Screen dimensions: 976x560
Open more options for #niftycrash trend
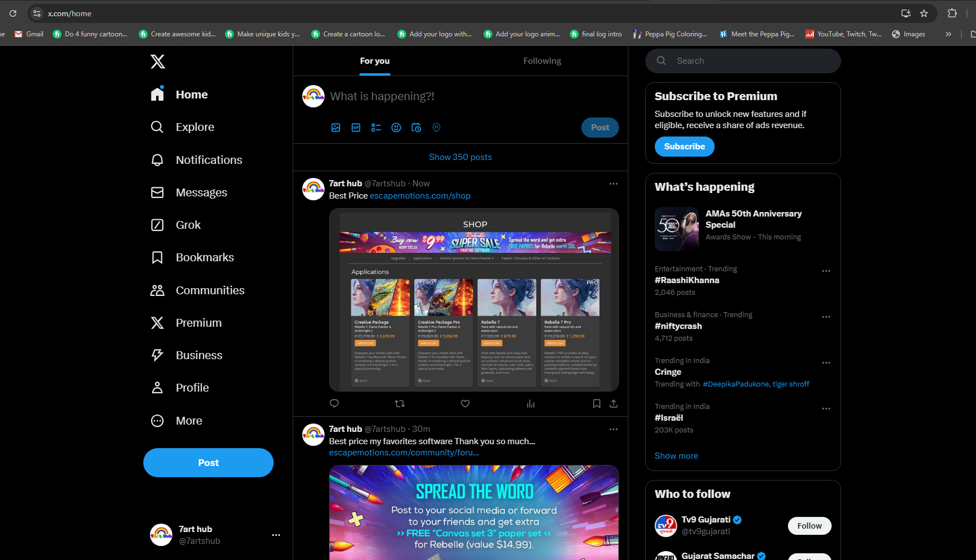(826, 317)
